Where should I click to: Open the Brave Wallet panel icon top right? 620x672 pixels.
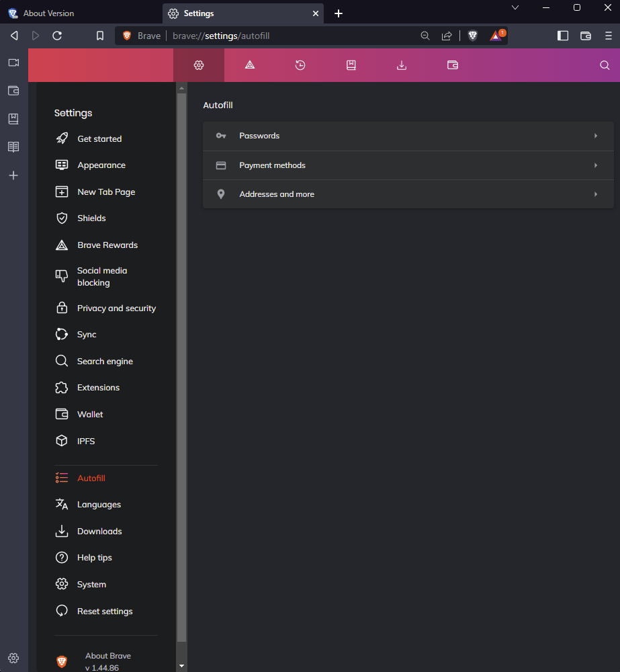coord(585,36)
